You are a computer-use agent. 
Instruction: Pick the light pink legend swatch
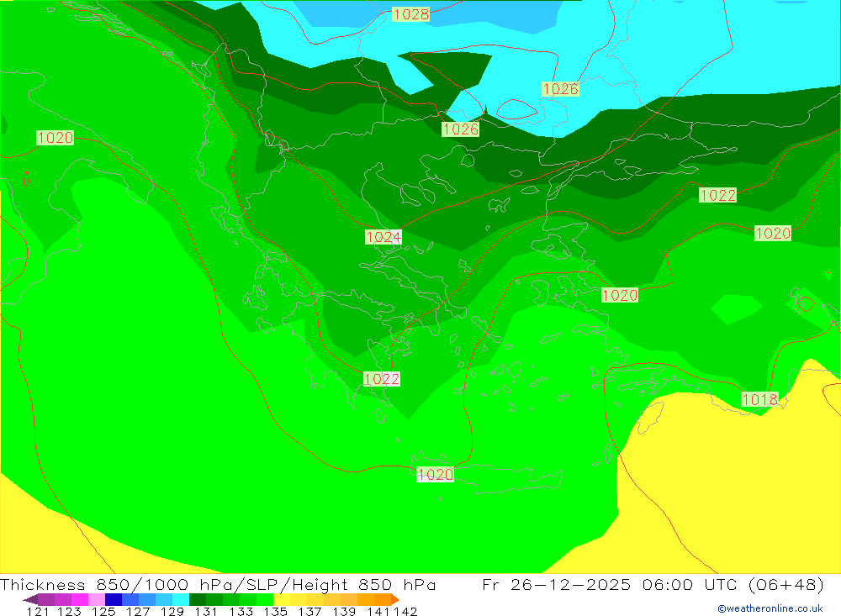(97, 599)
